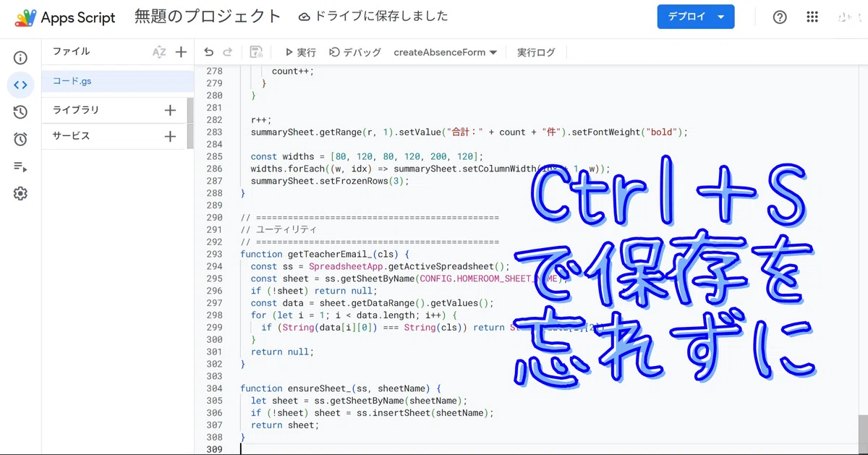The height and width of the screenshot is (455, 868).
Task: Click the 'return sheet;' line
Action: (285, 425)
